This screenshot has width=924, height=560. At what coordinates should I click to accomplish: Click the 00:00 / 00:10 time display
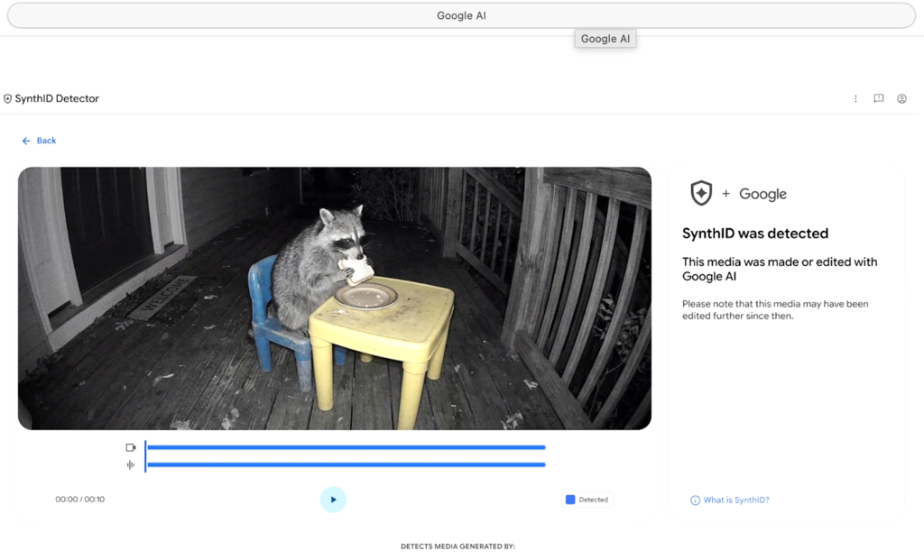coord(80,500)
